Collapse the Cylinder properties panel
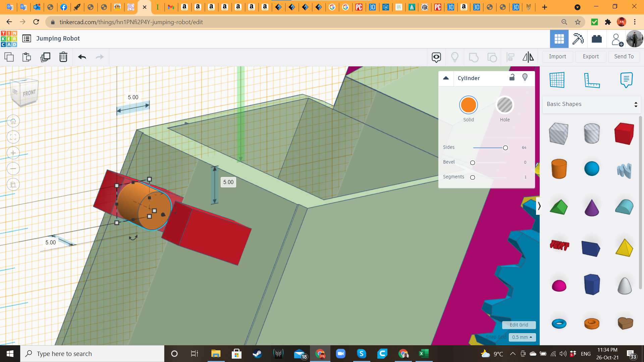The height and width of the screenshot is (362, 644). (446, 78)
